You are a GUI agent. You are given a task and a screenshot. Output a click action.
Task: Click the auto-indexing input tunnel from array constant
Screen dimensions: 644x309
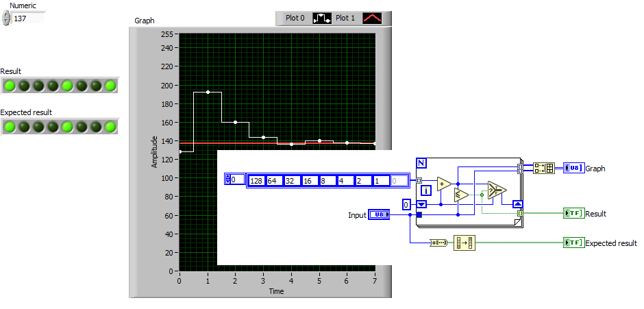419,180
